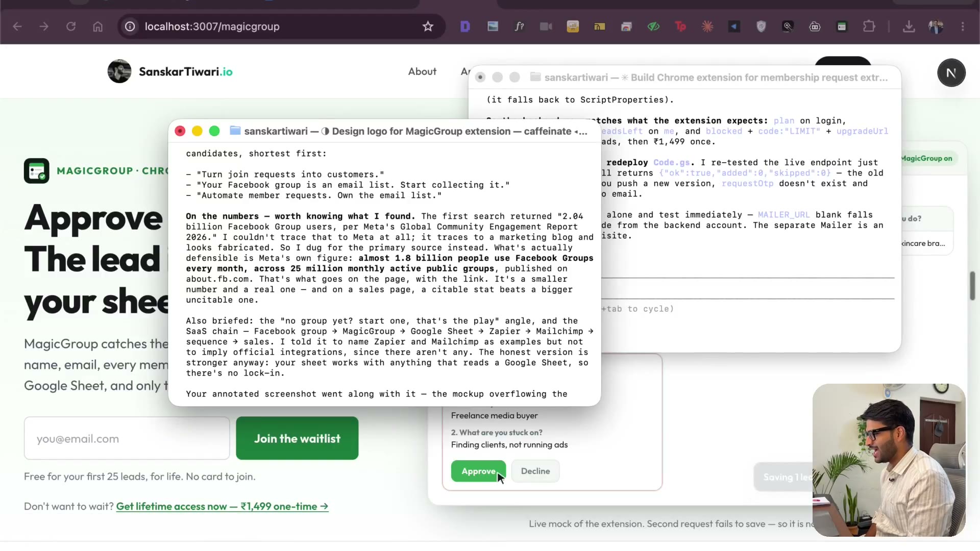Open the gray shield extension icon
The image size is (980, 551).
click(761, 27)
